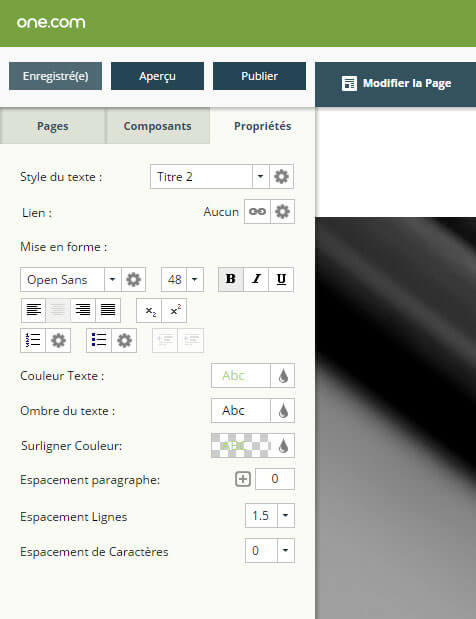Switch to the Composants tab
Screen dimensions: 476x619
pyautogui.click(x=157, y=126)
